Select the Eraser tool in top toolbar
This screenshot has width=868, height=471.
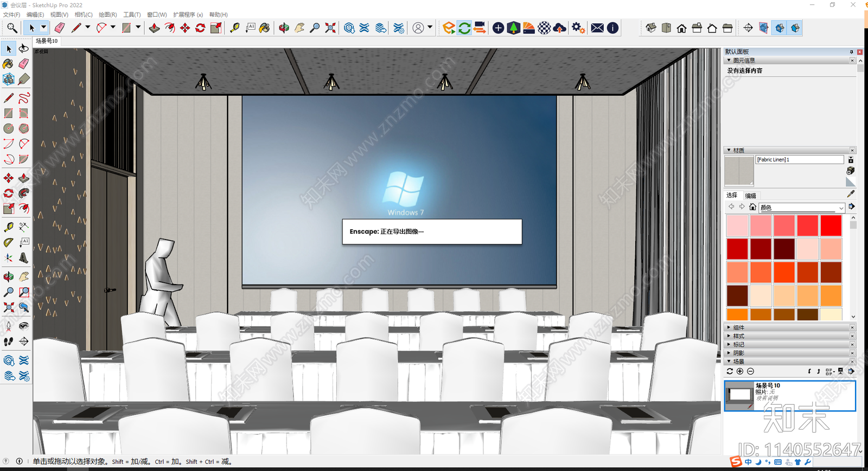[x=60, y=28]
